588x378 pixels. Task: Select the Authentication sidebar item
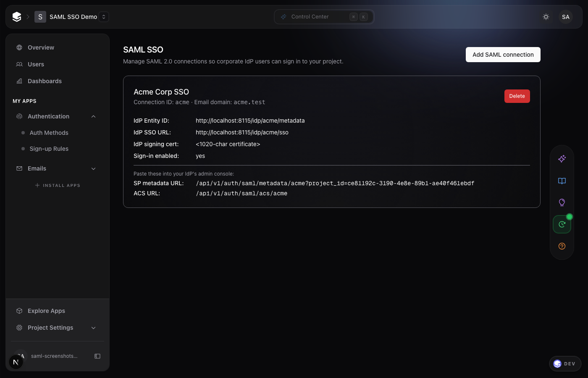coord(58,116)
